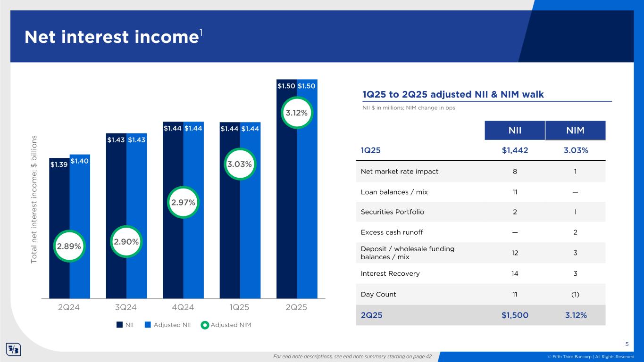Click the 2Q24 blue Adjusted NII bar

click(80, 231)
